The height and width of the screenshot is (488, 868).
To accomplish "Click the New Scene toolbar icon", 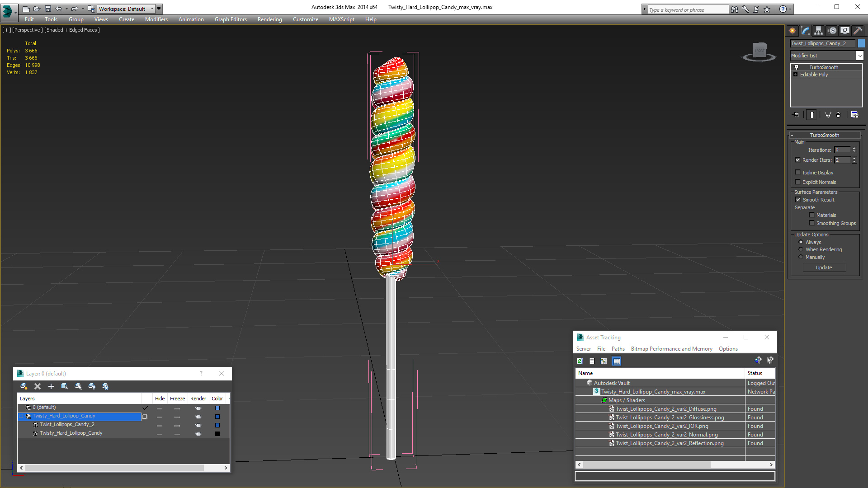I will (x=26, y=9).
